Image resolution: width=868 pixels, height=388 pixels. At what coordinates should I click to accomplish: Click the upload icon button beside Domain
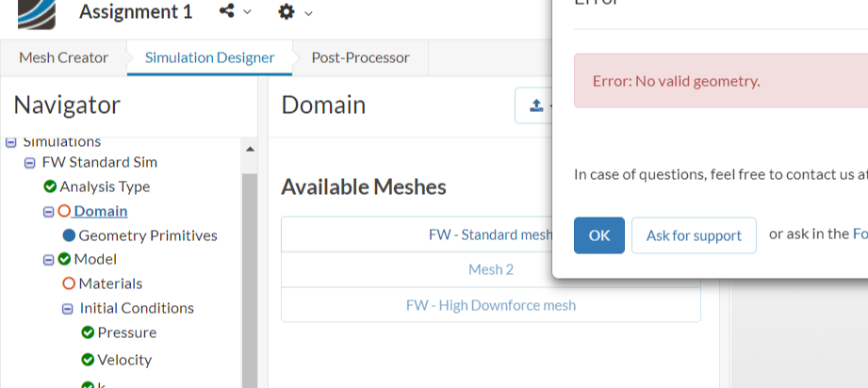point(536,105)
